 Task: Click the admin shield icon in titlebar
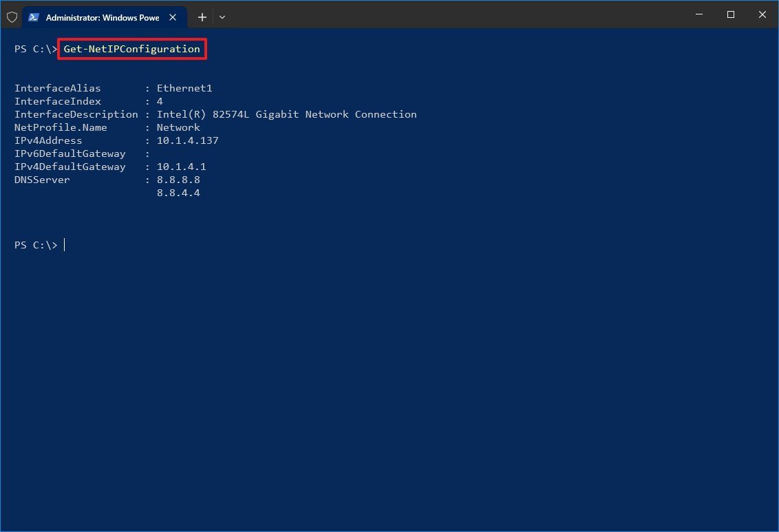click(x=12, y=17)
